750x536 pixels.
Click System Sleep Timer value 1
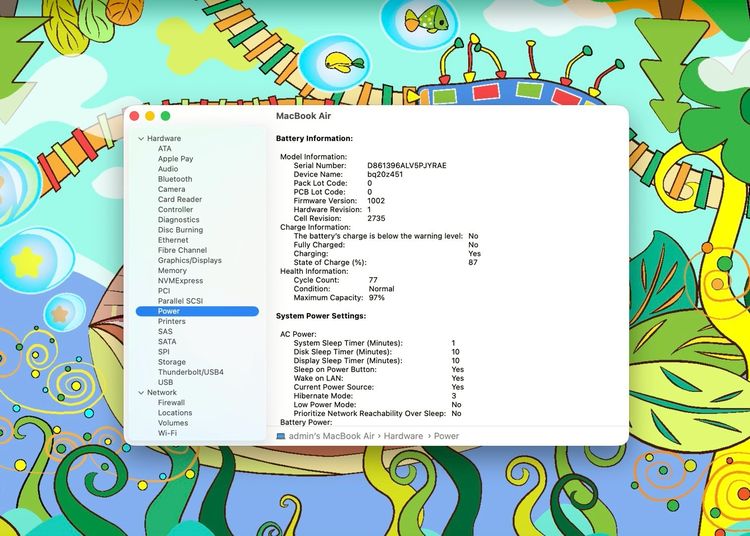pyautogui.click(x=453, y=343)
